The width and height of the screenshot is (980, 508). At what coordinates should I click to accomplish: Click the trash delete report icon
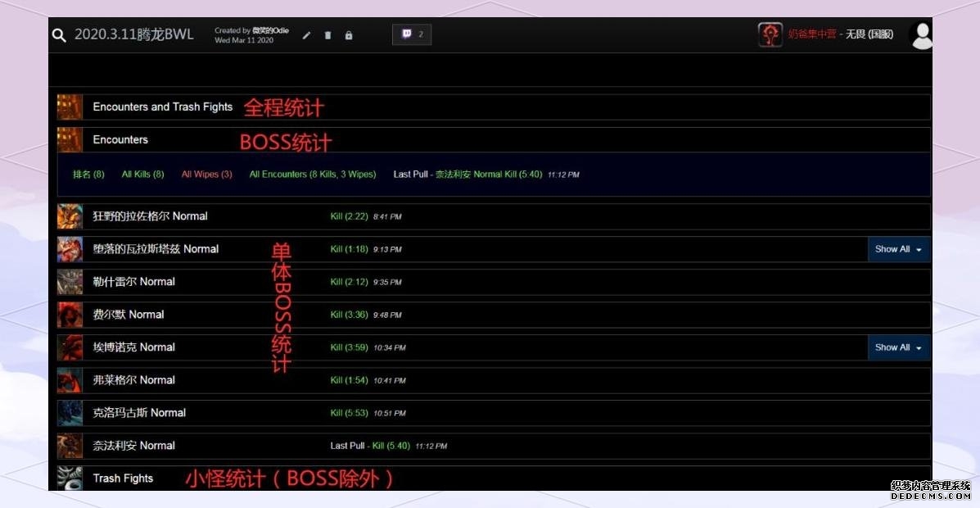point(327,35)
